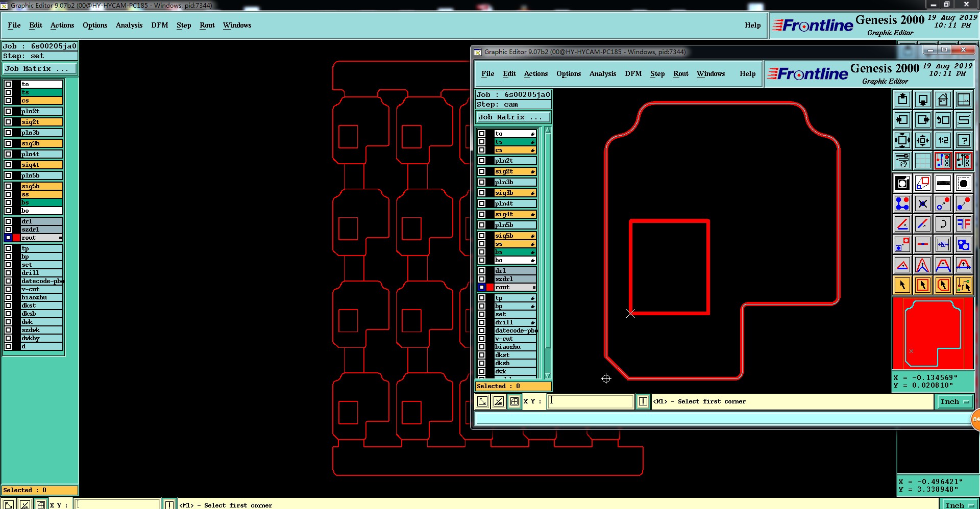
Task: Click red color swatch of rout in set window
Action: pos(17,238)
